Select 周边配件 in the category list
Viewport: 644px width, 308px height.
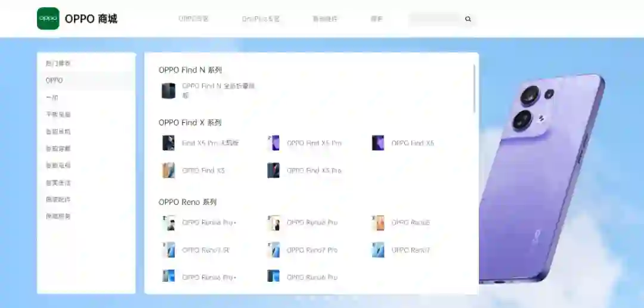point(86,200)
